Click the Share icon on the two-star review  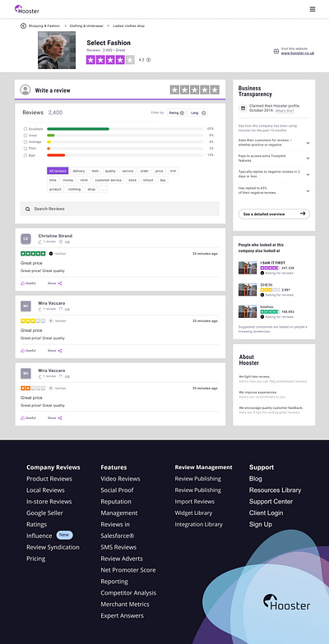point(60,417)
